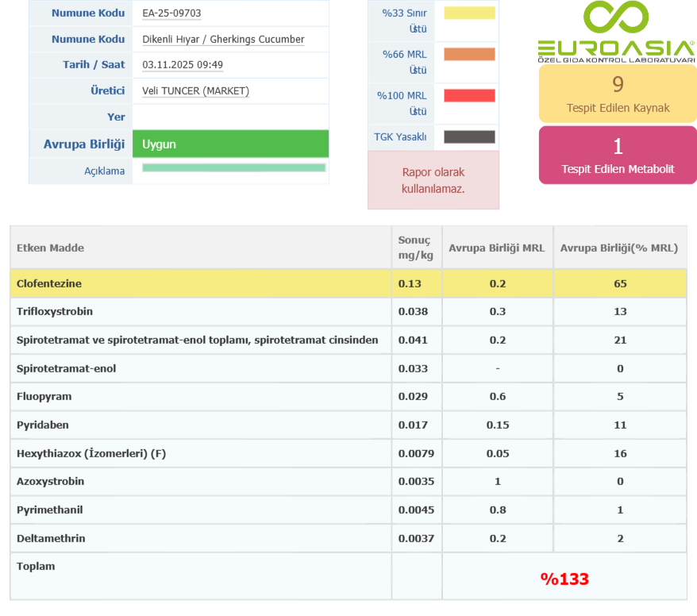The width and height of the screenshot is (697, 616).
Task: Click the red %100 MRL Üstü swatch
Action: (x=469, y=96)
